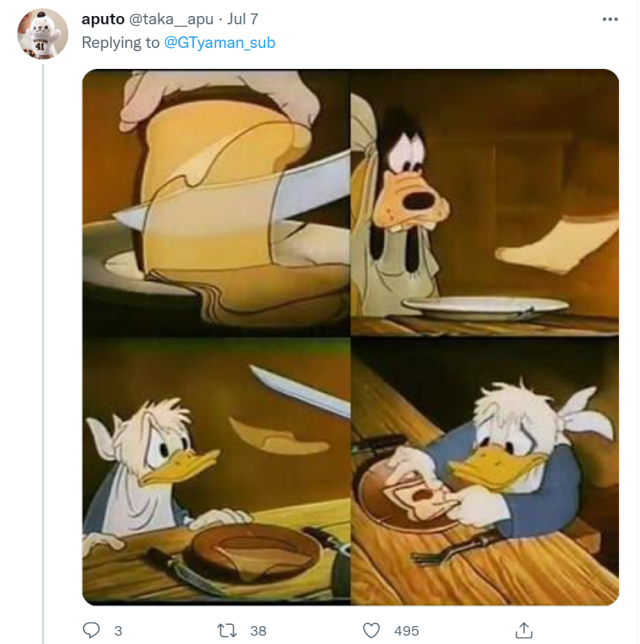The height and width of the screenshot is (644, 640).
Task: Retweet this post using the arrows icon
Action: click(x=227, y=630)
